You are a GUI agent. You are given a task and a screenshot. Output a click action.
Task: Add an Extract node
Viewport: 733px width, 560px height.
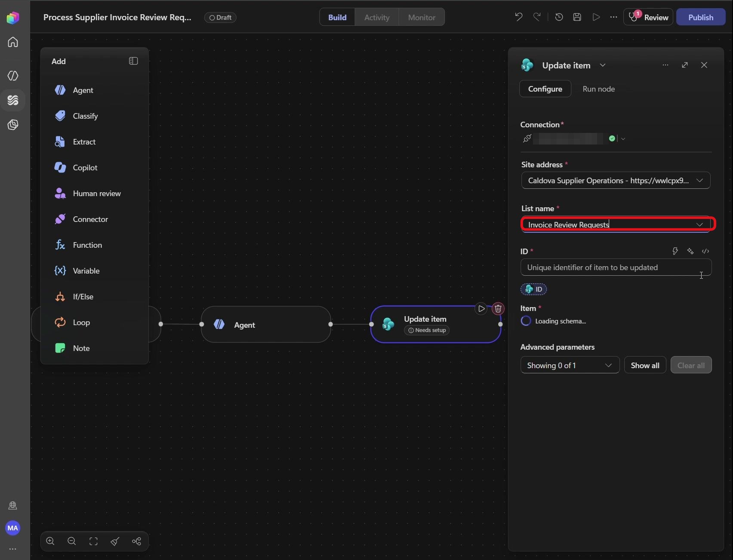[x=95, y=142]
